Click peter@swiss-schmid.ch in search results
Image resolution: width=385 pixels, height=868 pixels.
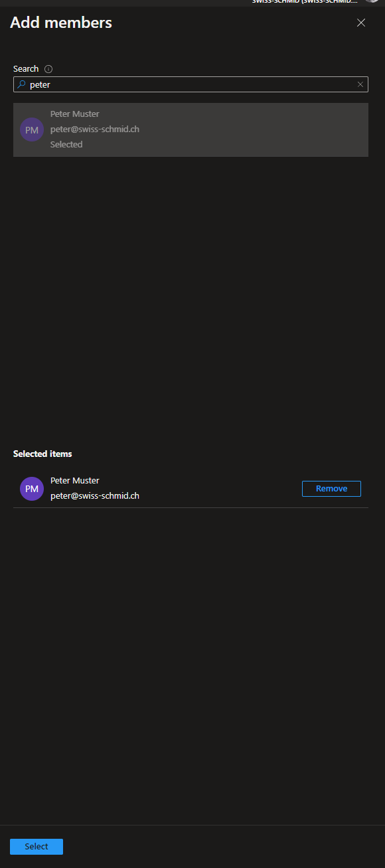pos(95,130)
